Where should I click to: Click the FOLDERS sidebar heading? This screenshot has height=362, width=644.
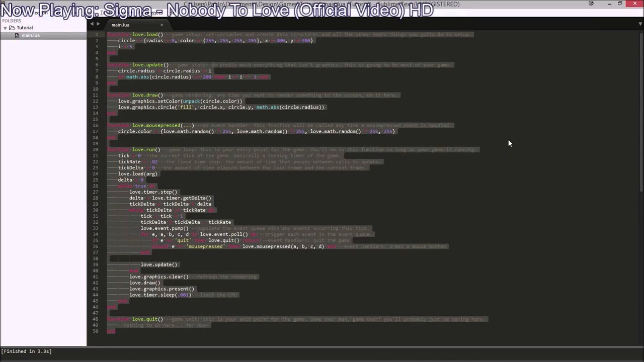point(12,21)
